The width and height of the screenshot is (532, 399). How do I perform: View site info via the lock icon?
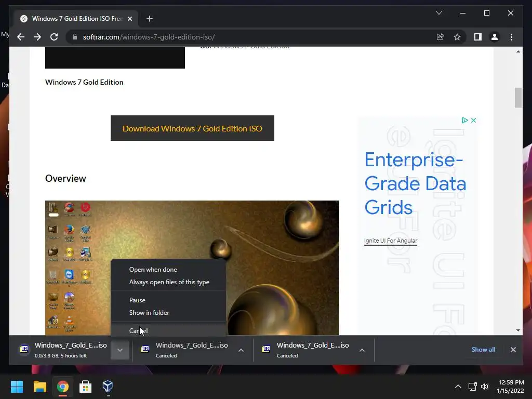pos(75,37)
